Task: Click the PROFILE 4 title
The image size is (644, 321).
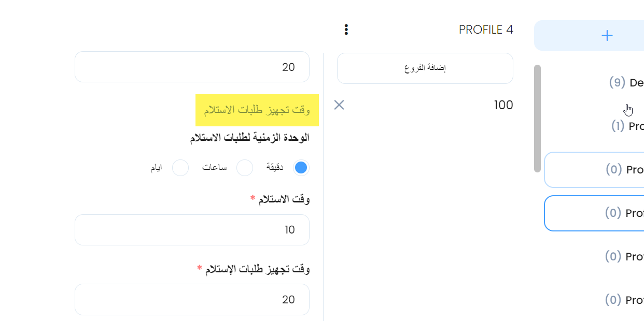Action: pyautogui.click(x=486, y=30)
